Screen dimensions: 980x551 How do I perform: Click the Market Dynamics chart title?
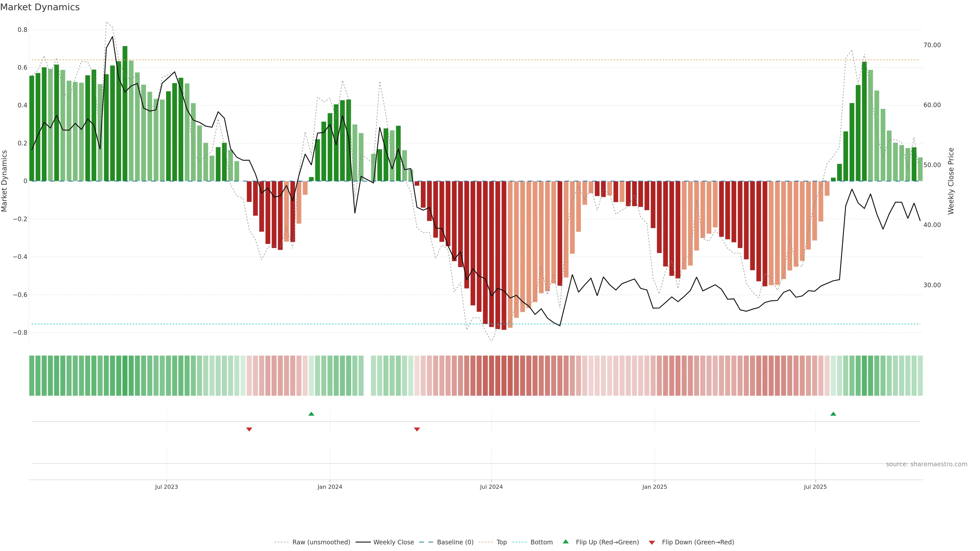point(40,7)
